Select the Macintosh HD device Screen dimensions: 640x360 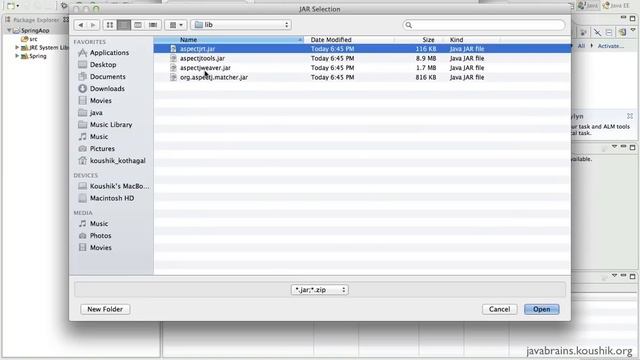point(112,198)
